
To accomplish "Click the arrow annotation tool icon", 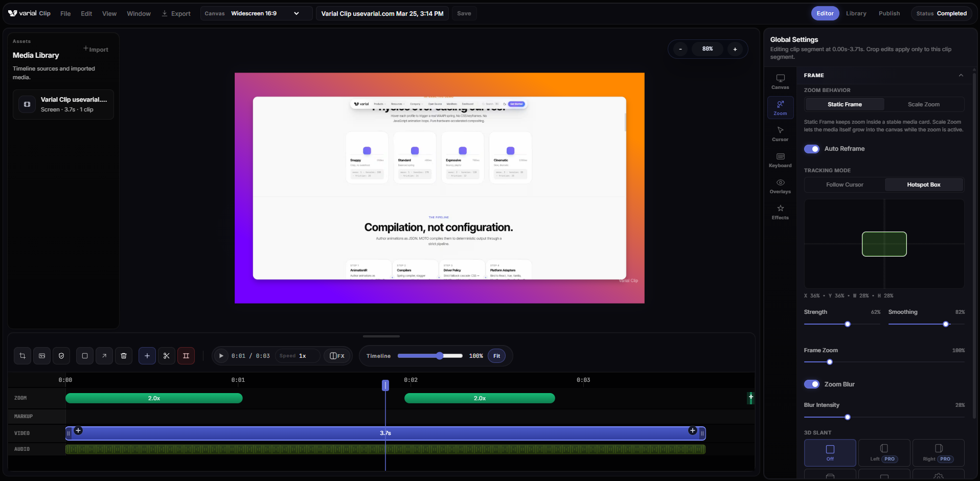I will [104, 356].
